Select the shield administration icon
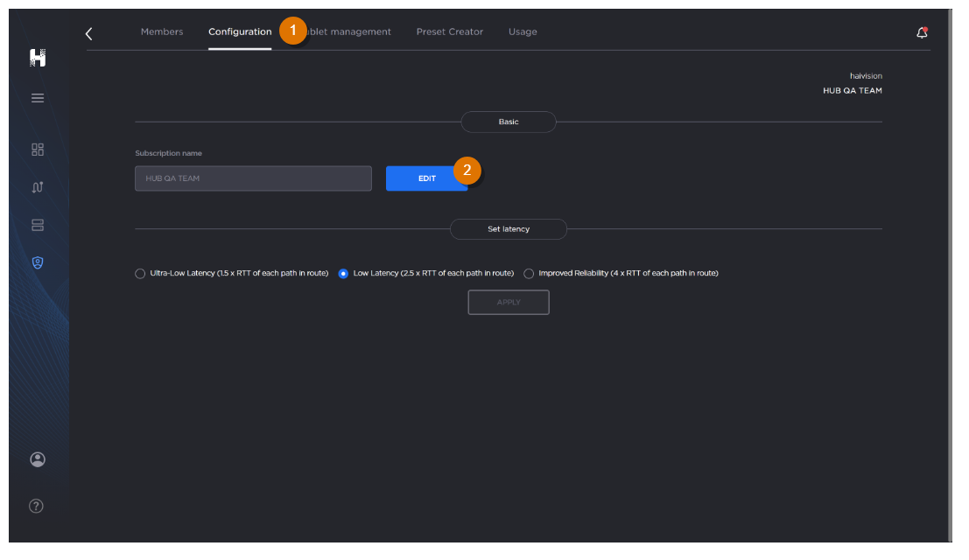 click(x=38, y=262)
